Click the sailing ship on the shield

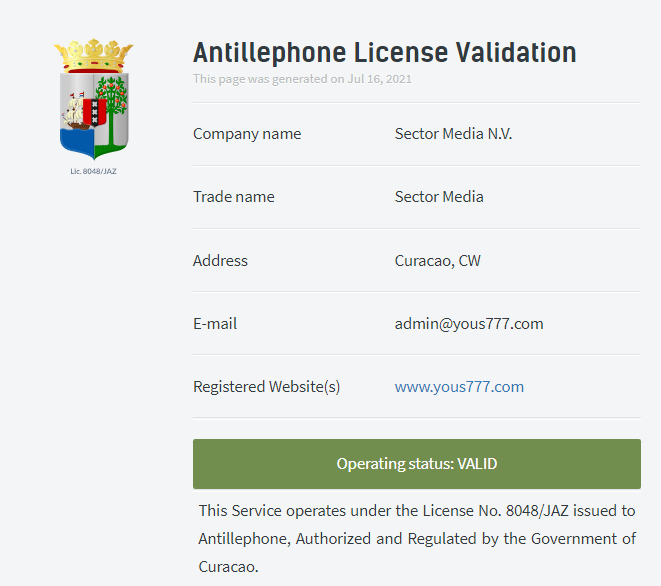click(74, 112)
